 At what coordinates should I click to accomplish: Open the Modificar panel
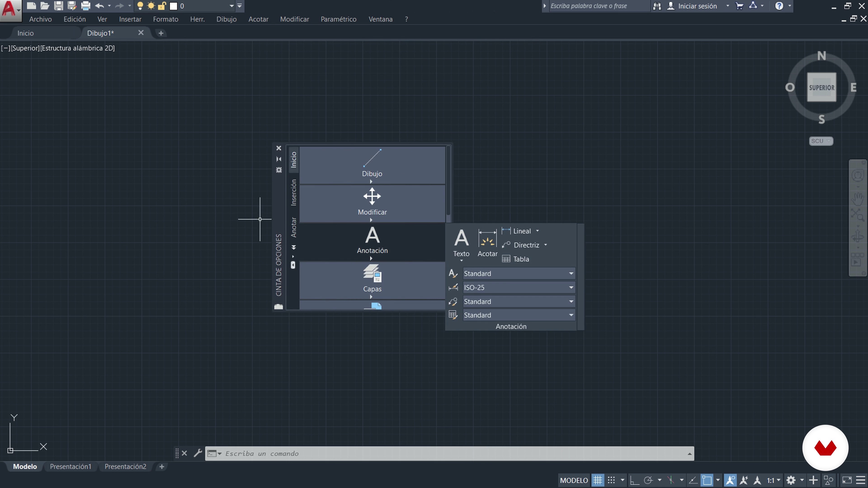click(x=372, y=203)
